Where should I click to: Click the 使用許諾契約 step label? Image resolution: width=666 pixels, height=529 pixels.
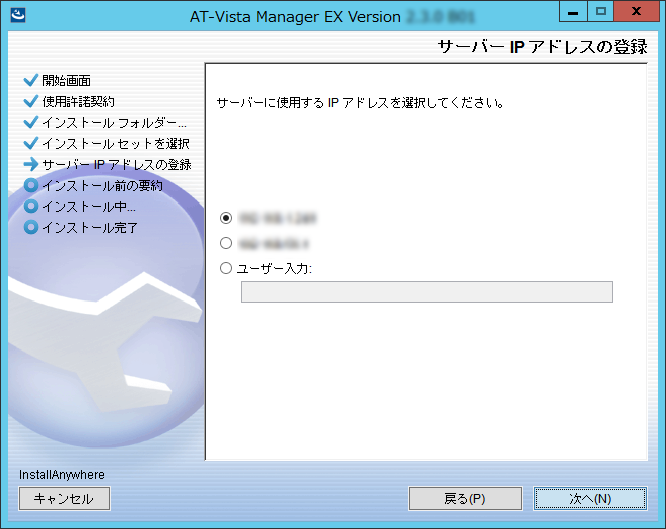79,102
